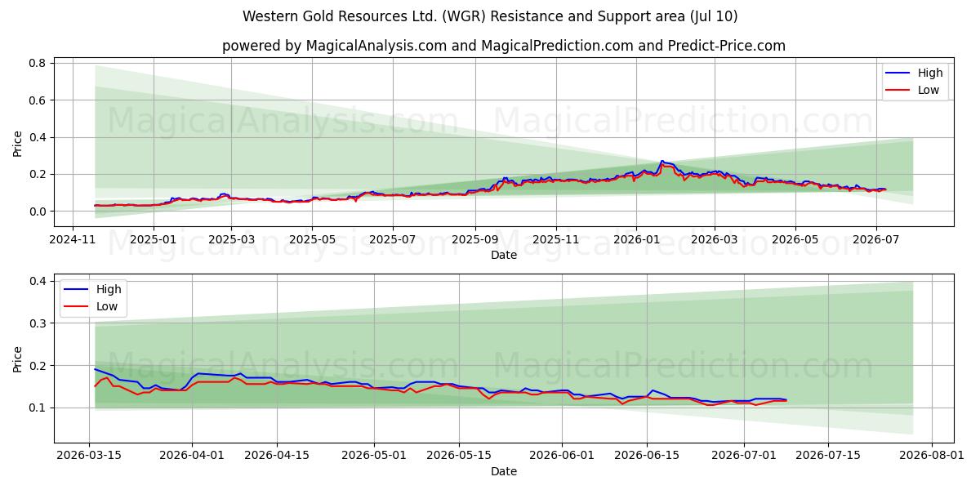Click the 2026-05-15 tick label
The image size is (980, 490).
[459, 456]
